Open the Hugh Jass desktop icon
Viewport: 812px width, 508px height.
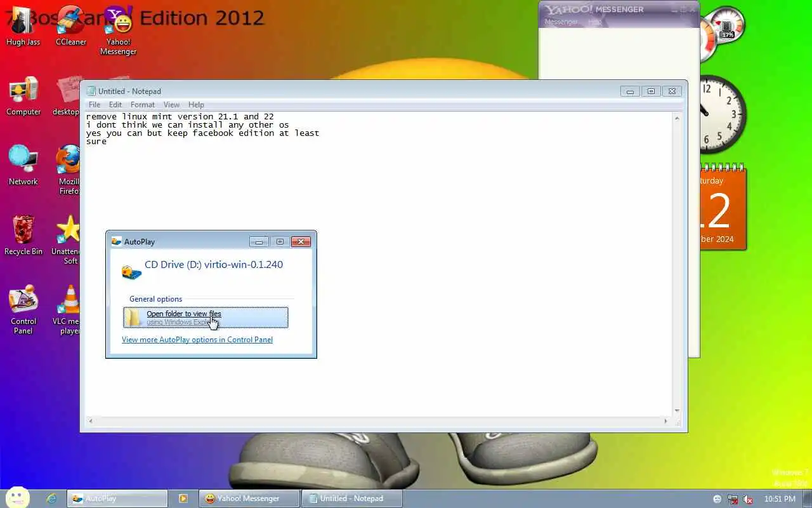coord(23,27)
